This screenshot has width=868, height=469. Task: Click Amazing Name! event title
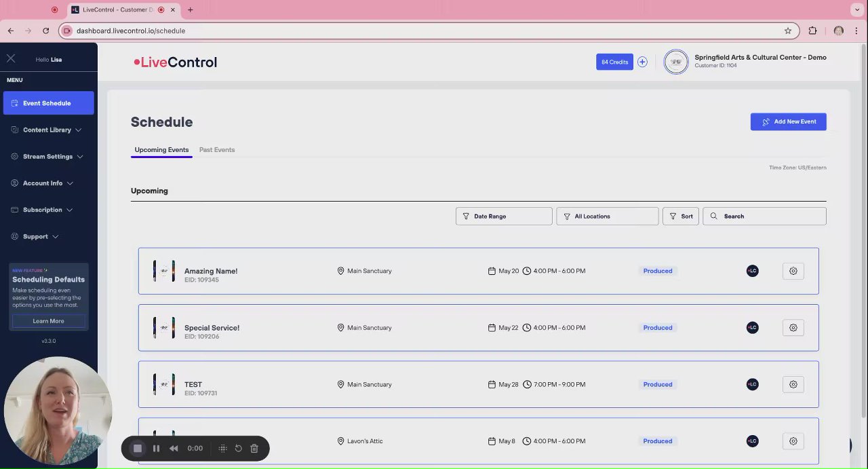click(x=211, y=271)
